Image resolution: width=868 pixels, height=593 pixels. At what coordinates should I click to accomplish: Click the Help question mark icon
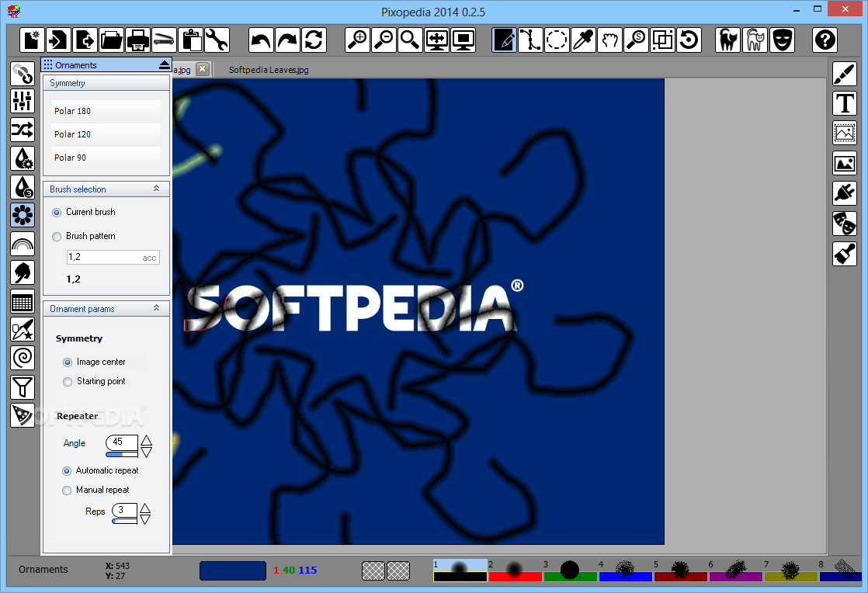coord(825,40)
